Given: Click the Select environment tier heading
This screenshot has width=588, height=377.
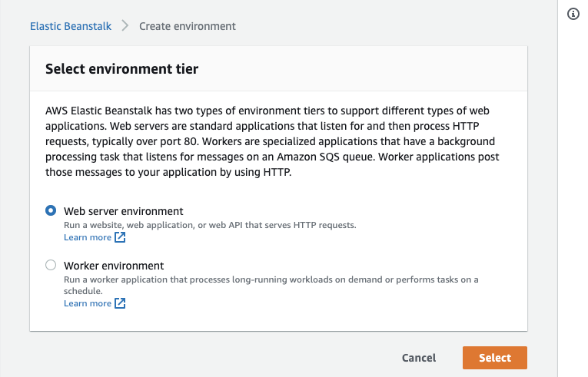Looking at the screenshot, I should coord(122,69).
